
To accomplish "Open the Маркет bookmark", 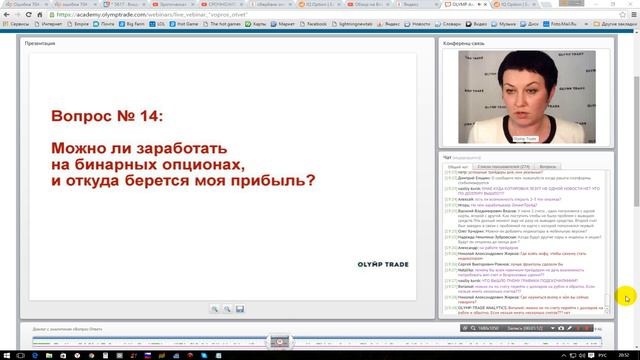I will [x=282, y=24].
